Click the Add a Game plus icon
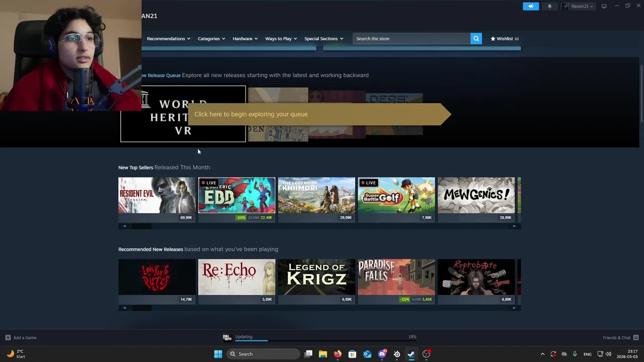This screenshot has height=362, width=644. [x=8, y=338]
